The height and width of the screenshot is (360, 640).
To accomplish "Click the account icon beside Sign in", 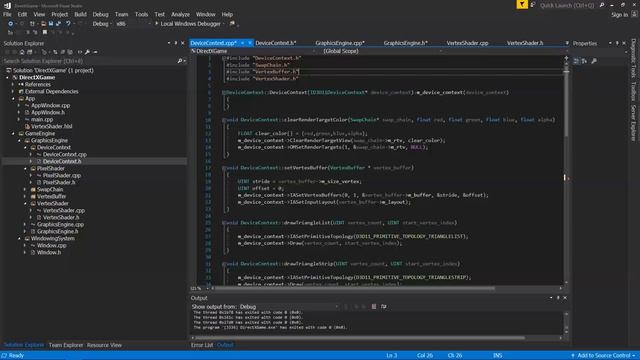I will point(634,14).
